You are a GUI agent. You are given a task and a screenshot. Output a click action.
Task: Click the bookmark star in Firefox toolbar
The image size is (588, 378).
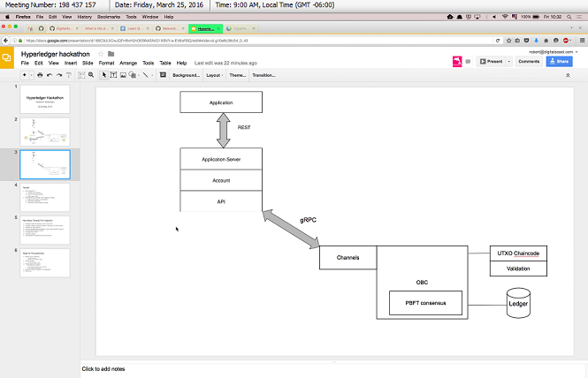tap(509, 41)
